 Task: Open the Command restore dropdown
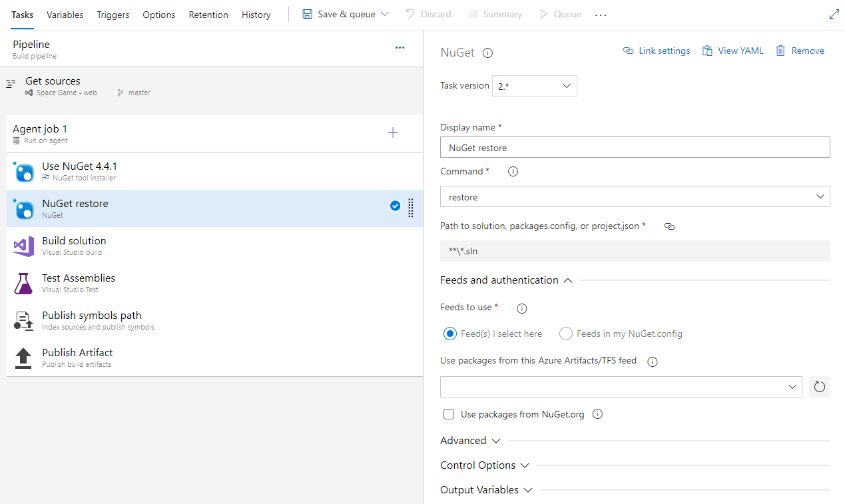point(635,197)
